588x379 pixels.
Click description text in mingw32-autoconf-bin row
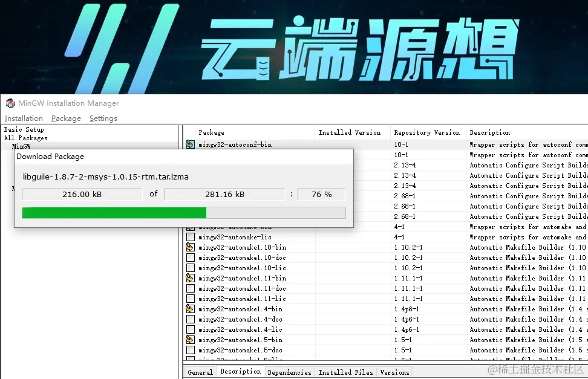528,144
